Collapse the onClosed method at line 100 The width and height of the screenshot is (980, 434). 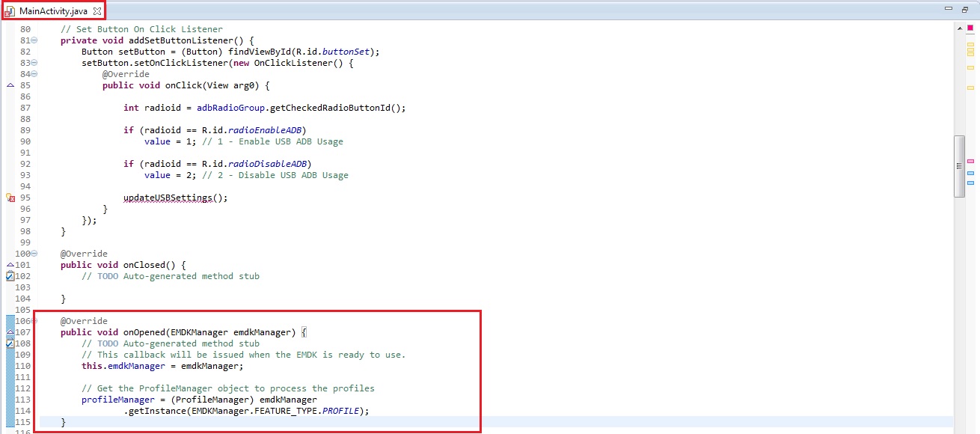(34, 254)
